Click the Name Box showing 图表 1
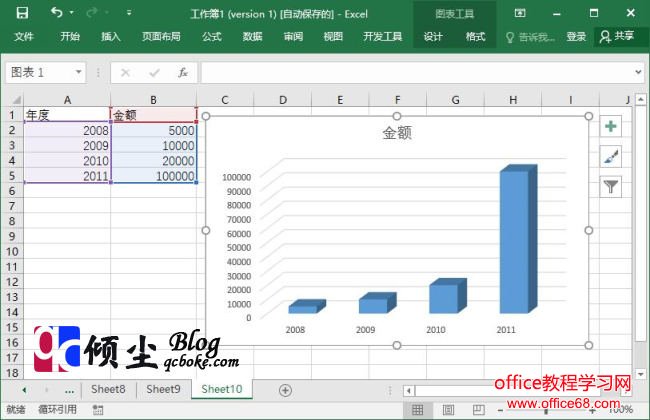This screenshot has height=420, width=650. (39, 72)
